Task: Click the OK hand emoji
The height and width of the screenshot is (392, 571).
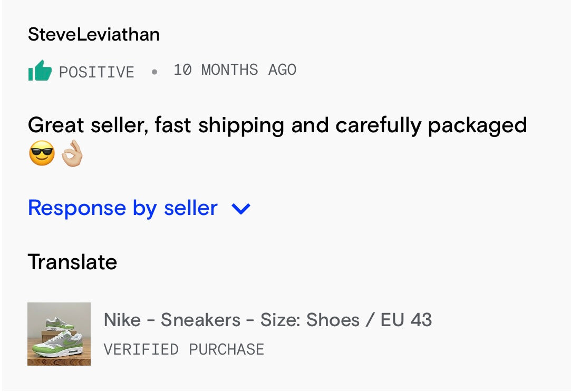Action: pyautogui.click(x=72, y=155)
